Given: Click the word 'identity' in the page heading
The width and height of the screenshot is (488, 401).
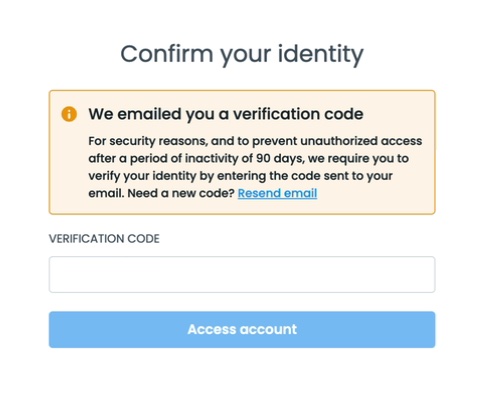Looking at the screenshot, I should [321, 55].
